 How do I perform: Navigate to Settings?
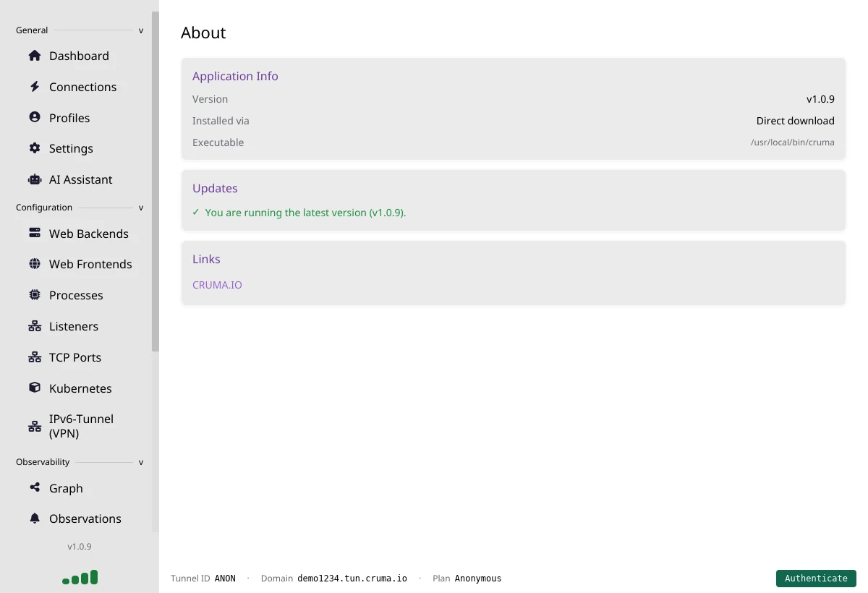(71, 148)
